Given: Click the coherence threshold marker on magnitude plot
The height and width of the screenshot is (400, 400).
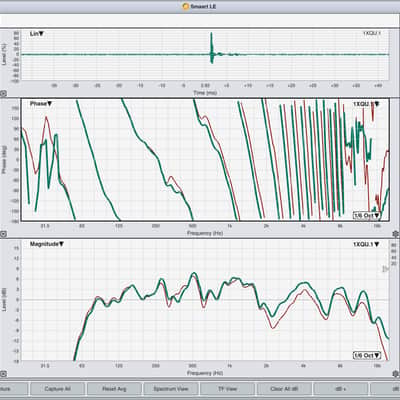Looking at the screenshot, I should tap(385, 269).
